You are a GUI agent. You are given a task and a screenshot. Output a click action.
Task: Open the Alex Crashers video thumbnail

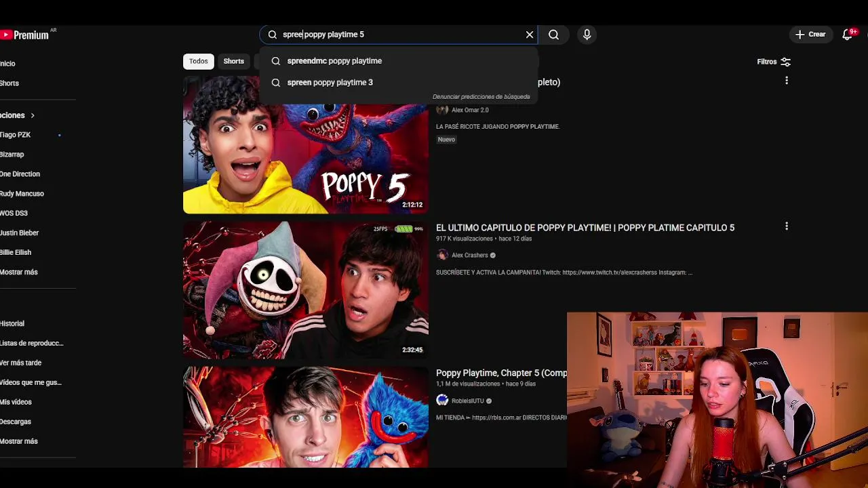click(306, 290)
